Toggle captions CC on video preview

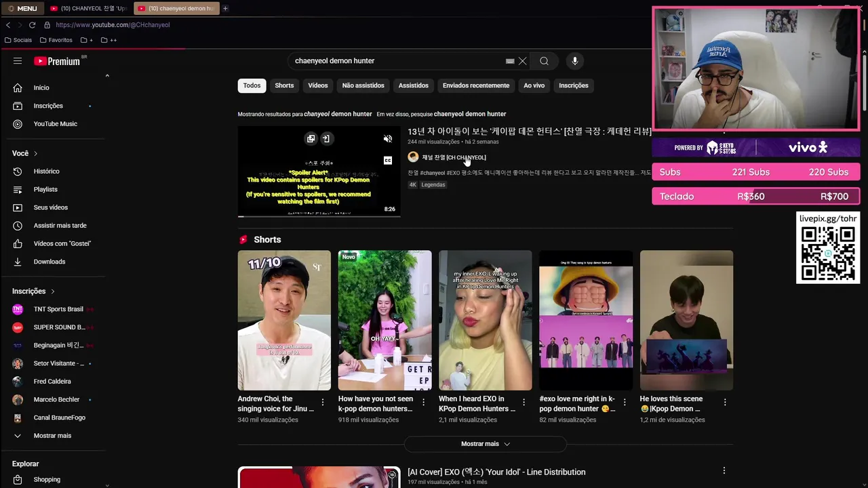coord(388,161)
